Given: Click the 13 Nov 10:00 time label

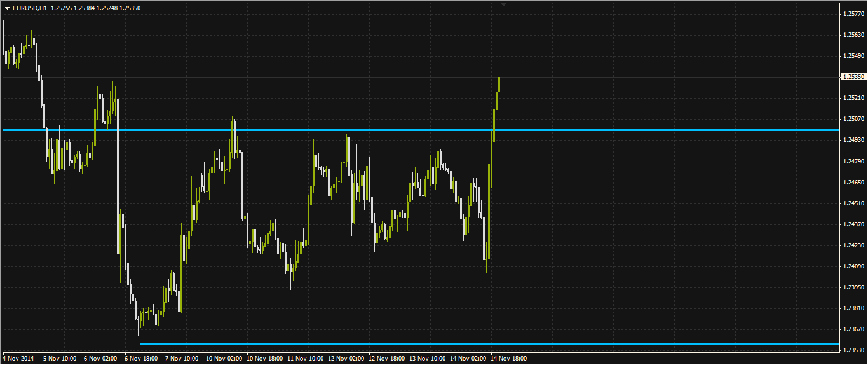Looking at the screenshot, I should (x=427, y=359).
